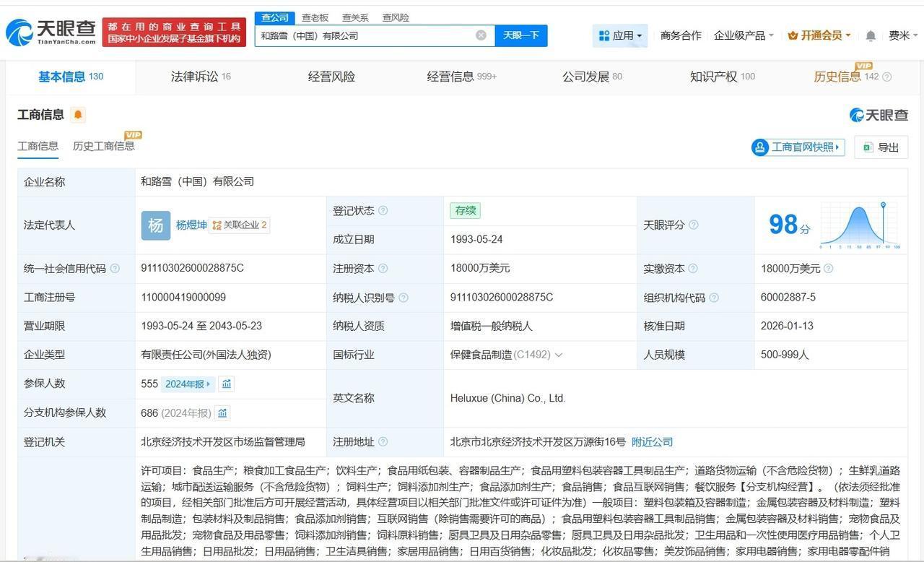Image resolution: width=924 pixels, height=562 pixels.
Task: Select the 查风险 search tab
Action: click(396, 17)
